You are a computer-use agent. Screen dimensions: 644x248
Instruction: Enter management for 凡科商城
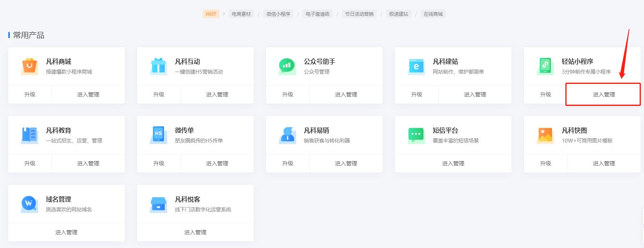[x=88, y=94]
